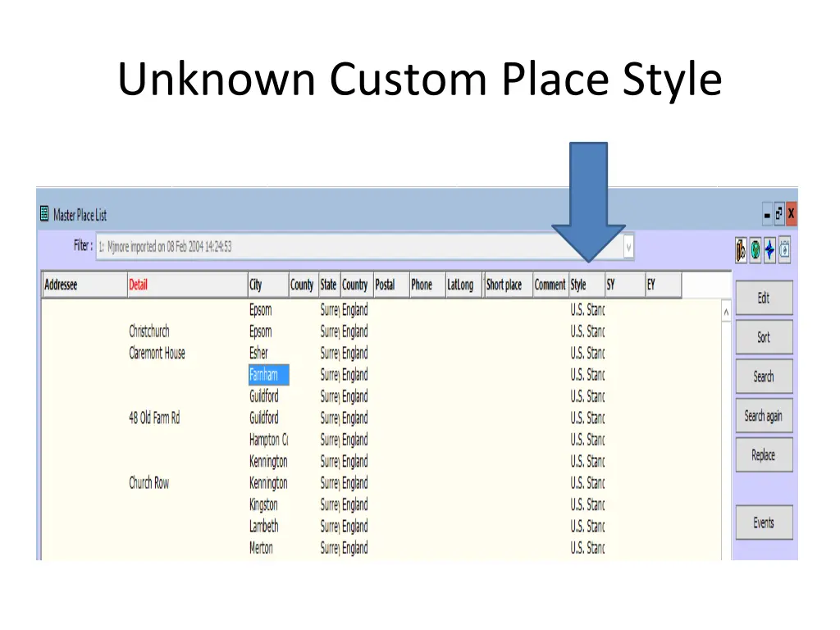Viewport: 840px width, 630px height.
Task: Select the highlighted Farnham city cell
Action: tap(264, 375)
